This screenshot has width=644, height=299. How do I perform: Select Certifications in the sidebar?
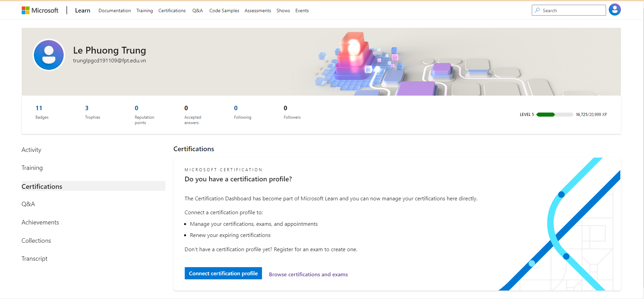93,186
